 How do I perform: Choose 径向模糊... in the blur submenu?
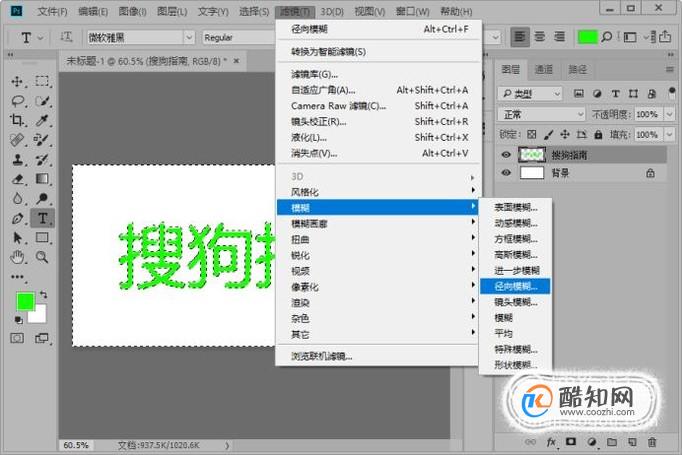(x=515, y=286)
